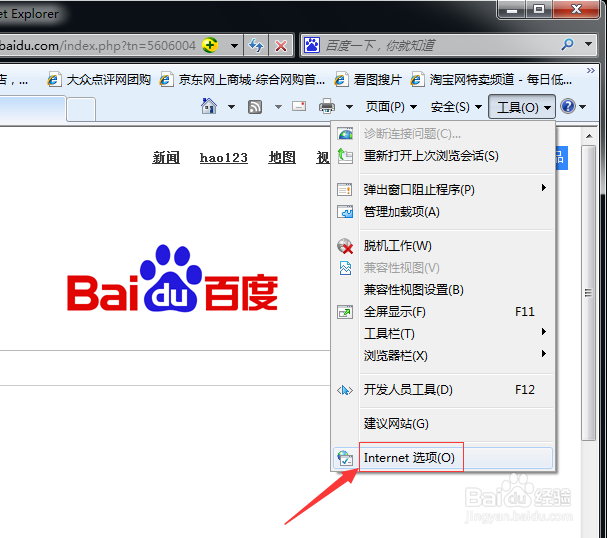607x538 pixels.
Task: Click the compatibility view green icon in address bar
Action: tap(210, 45)
